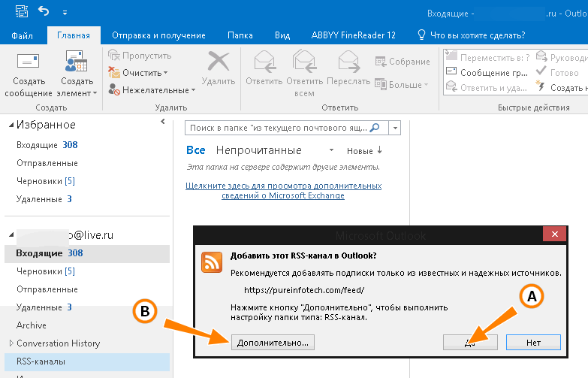Select the 'Создать н...' quick step
Viewport: 588px width, 378px height.
[562, 87]
